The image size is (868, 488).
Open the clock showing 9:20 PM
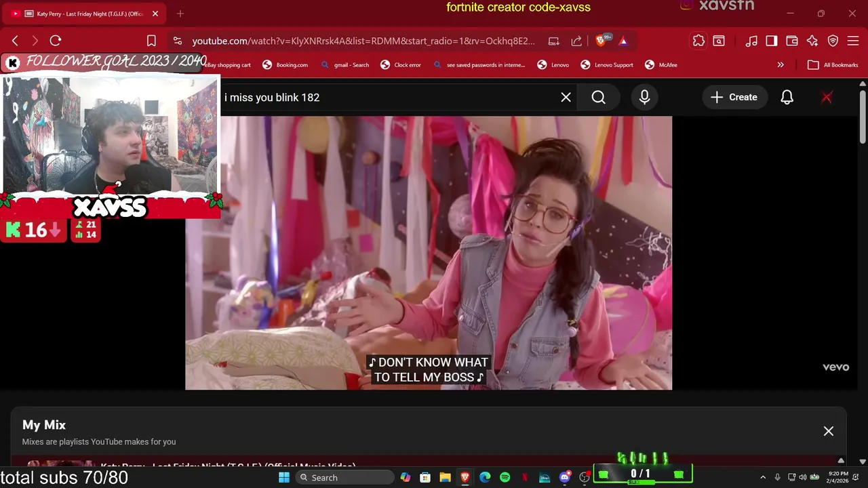(839, 477)
